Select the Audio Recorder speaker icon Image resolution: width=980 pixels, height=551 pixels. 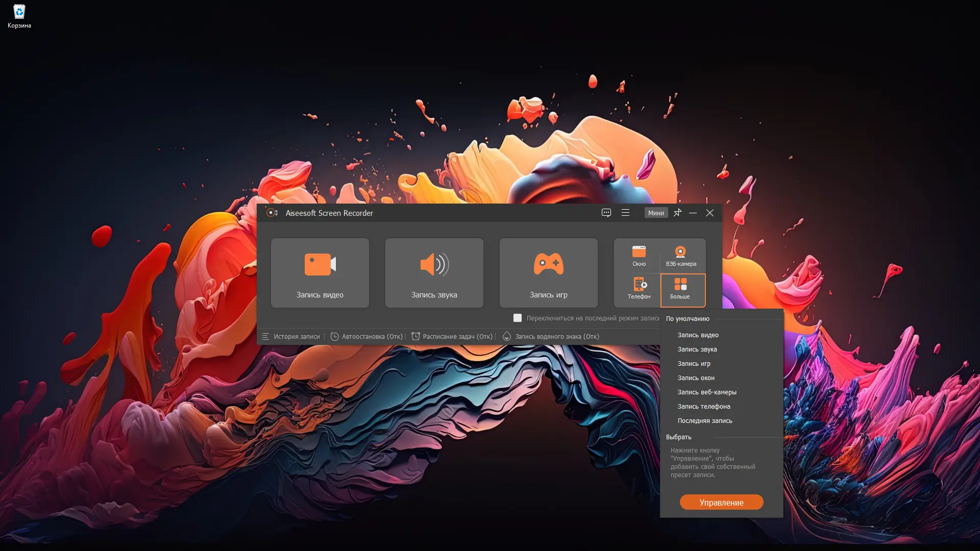point(434,265)
